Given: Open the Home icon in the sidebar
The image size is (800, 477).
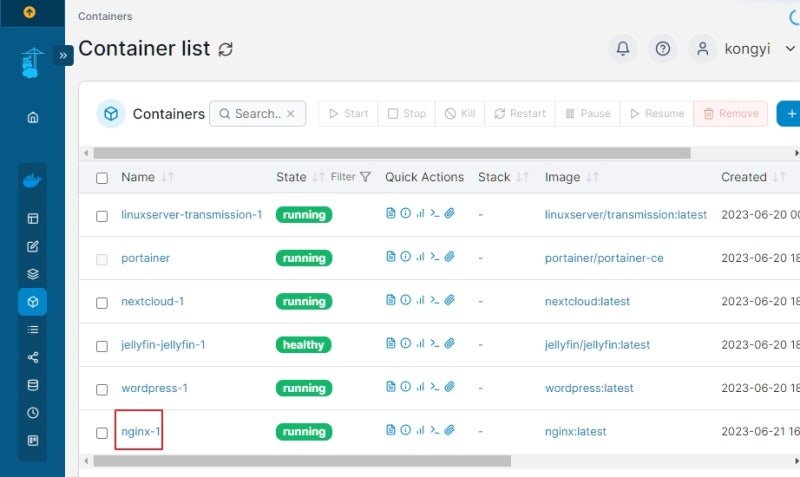Looking at the screenshot, I should point(33,118).
